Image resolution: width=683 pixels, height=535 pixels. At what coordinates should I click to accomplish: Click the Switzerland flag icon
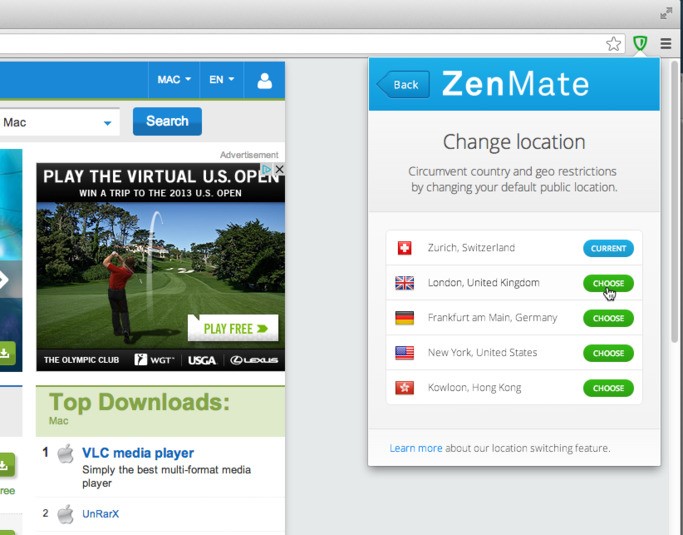click(404, 248)
